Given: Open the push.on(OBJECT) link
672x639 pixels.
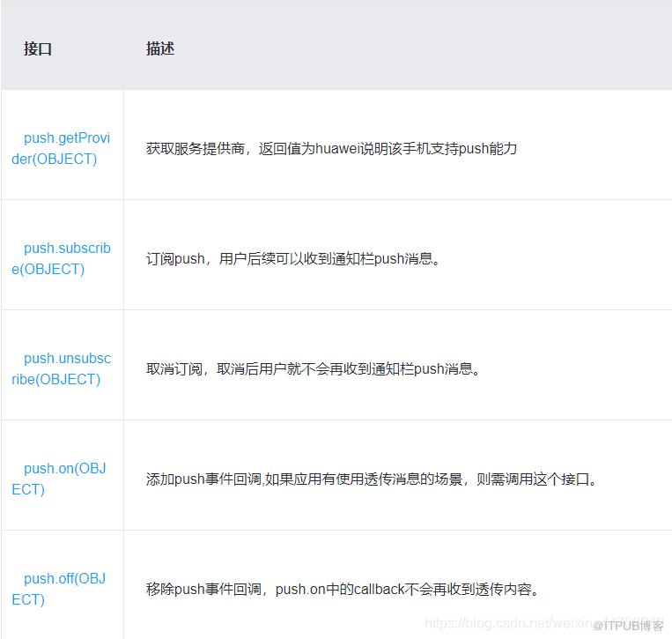Looking at the screenshot, I should (x=59, y=479).
